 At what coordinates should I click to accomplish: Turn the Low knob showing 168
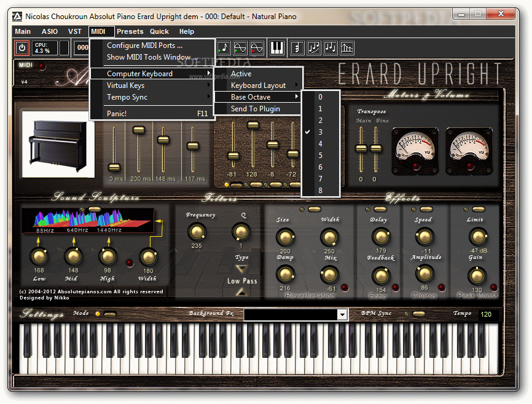click(39, 256)
